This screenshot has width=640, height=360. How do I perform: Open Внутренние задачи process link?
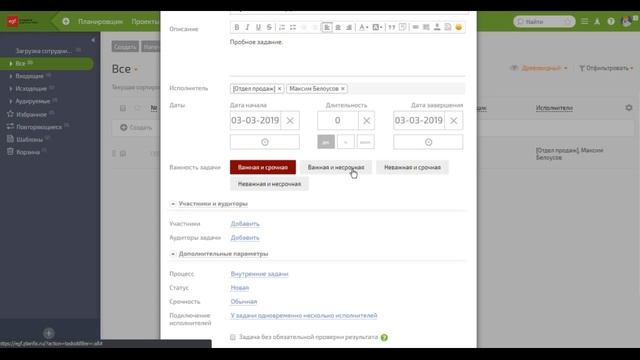coord(260,274)
